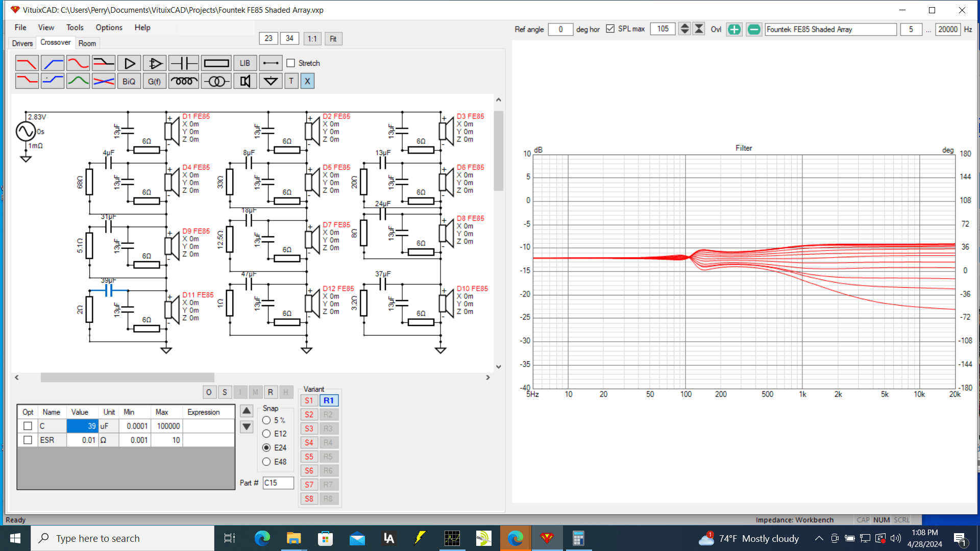The height and width of the screenshot is (551, 980).
Task: Remove overlay with green minus button
Action: [754, 30]
